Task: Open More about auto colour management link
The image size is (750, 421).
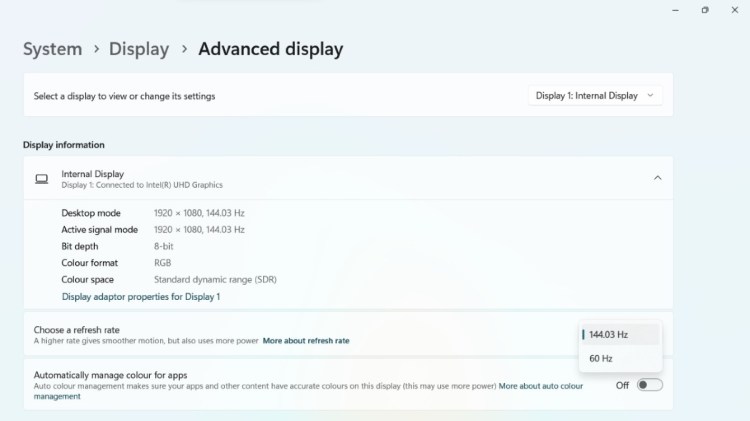Action: 540,386
